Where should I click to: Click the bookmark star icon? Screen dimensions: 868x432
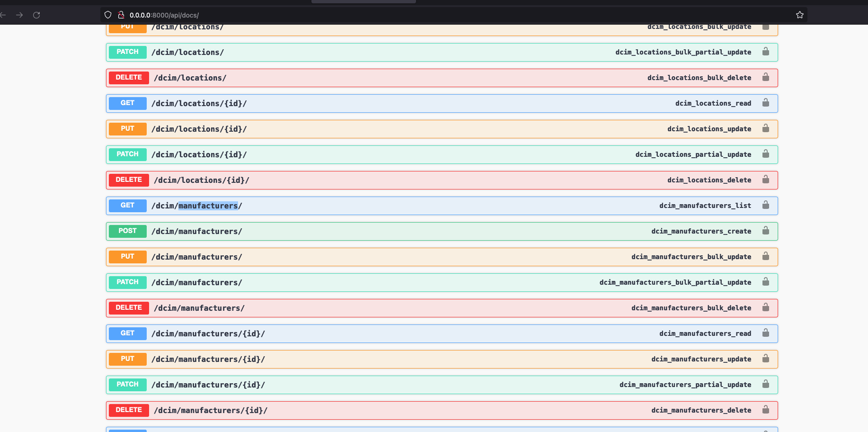[800, 15]
